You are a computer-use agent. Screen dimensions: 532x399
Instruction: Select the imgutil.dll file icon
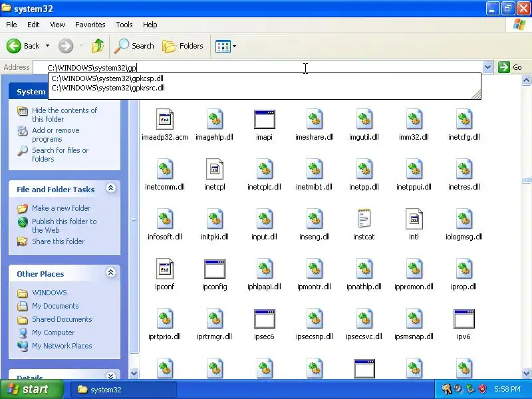(x=364, y=119)
